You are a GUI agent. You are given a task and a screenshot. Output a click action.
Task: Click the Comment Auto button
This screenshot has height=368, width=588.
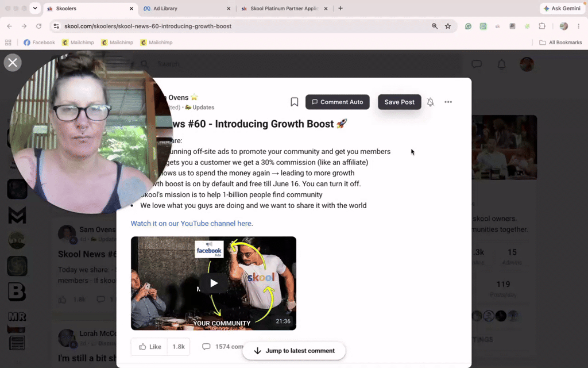tap(338, 102)
